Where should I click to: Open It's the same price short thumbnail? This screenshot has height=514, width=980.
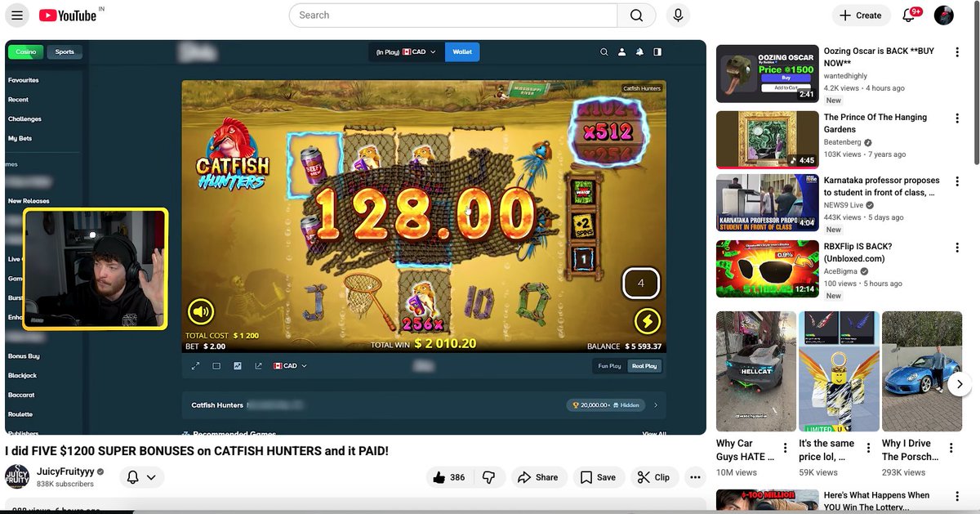839,371
